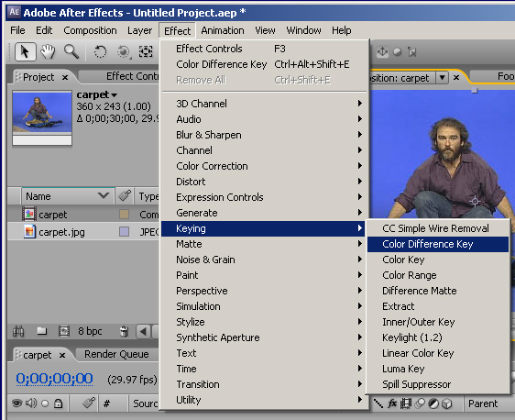Select the Selection arrow tool
Screen dimensions: 515x420
pyautogui.click(x=25, y=52)
